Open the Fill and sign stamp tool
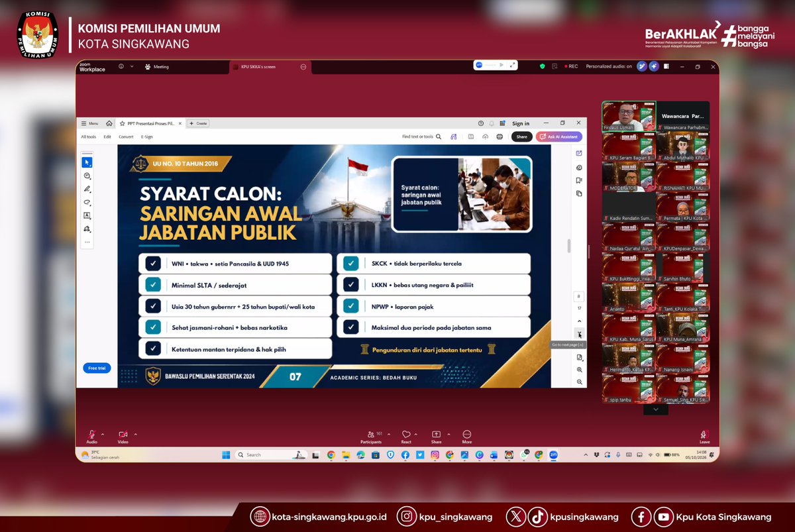Image resolution: width=795 pixels, height=532 pixels. (x=87, y=229)
